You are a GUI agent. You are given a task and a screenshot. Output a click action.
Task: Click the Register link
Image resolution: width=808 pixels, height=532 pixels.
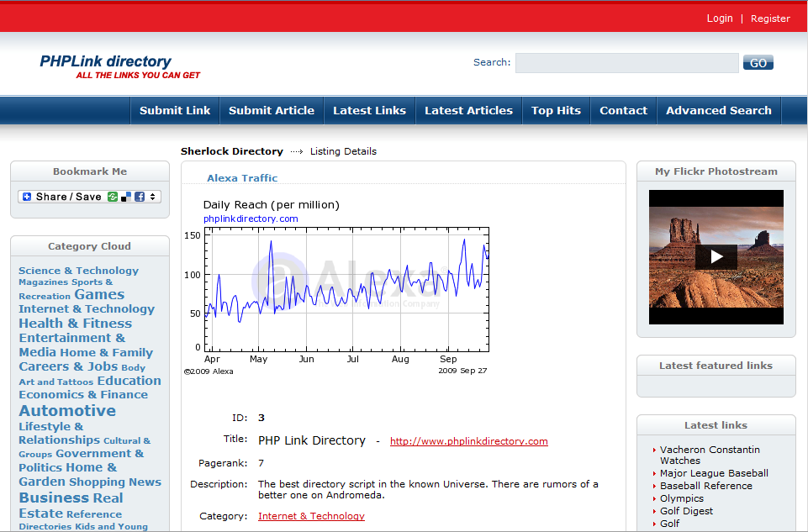(x=770, y=18)
